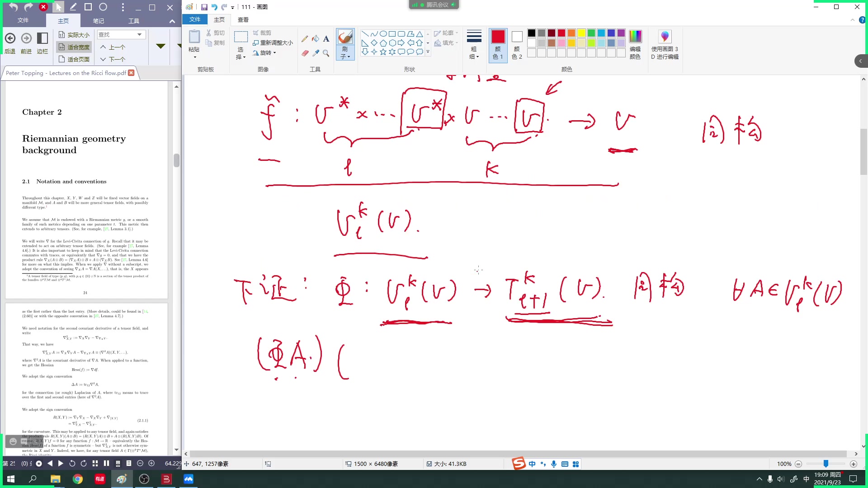Switch to the 查看 tab in Paint
868x488 pixels.
coord(243,19)
